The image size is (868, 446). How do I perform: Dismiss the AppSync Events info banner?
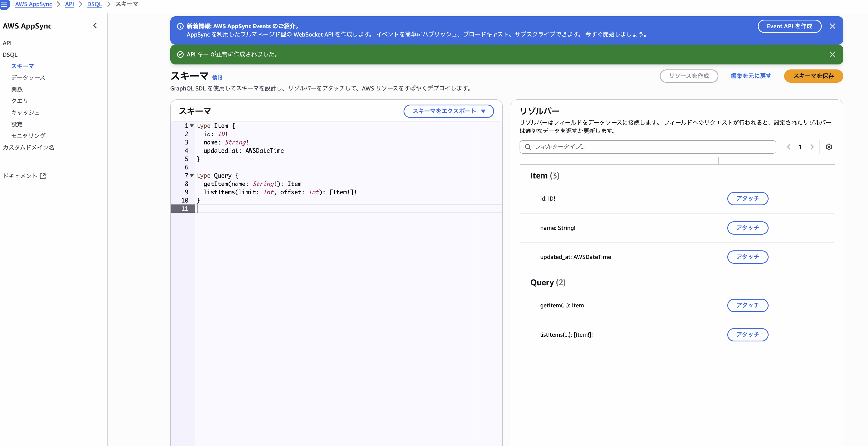pyautogui.click(x=832, y=26)
